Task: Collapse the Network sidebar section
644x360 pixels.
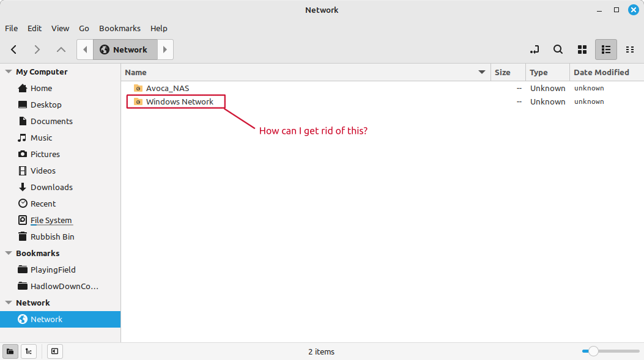Action: coord(9,303)
